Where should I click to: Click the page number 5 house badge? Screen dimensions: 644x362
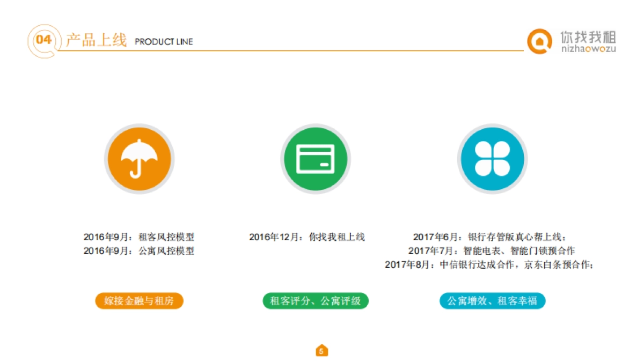(321, 351)
